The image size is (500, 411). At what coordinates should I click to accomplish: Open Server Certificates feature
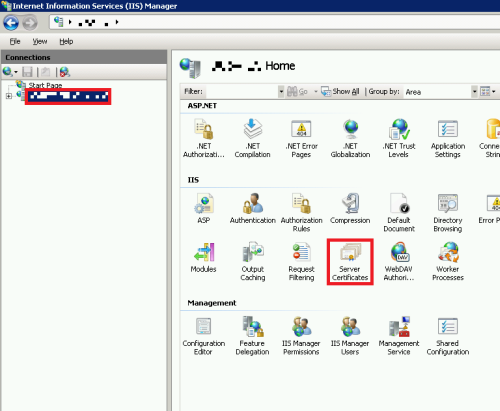point(350,262)
